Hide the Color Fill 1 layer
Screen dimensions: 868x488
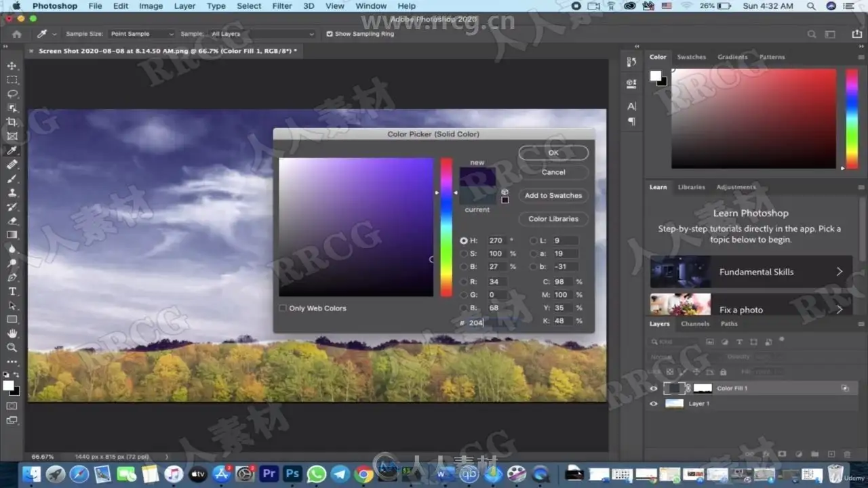pos(654,388)
